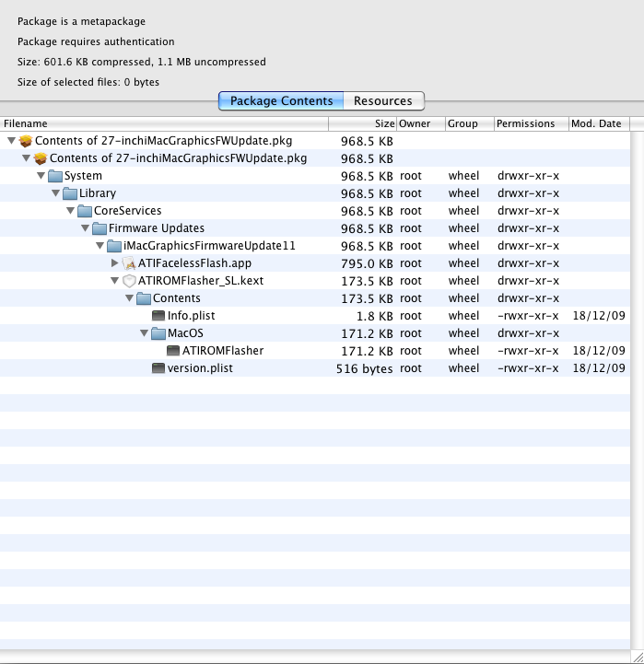Collapse the MacOS folder
Screen dimensions: 644x664
pos(145,332)
